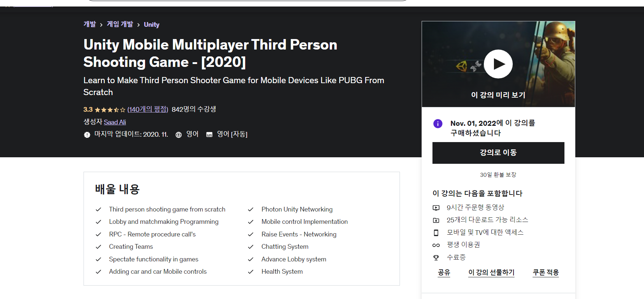Screen dimensions: 644x299
Task: Click the 842명의 수강생 student count
Action: pos(194,109)
